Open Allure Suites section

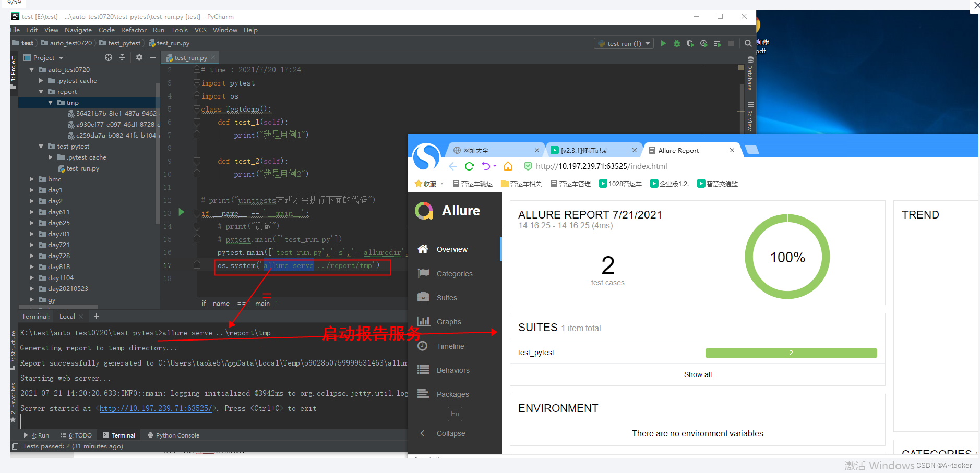(455, 298)
